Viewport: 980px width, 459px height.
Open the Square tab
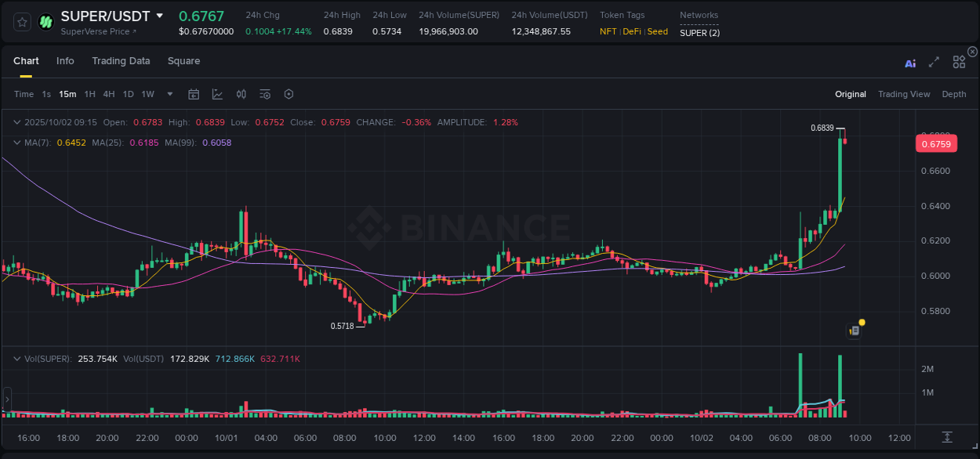(x=183, y=60)
